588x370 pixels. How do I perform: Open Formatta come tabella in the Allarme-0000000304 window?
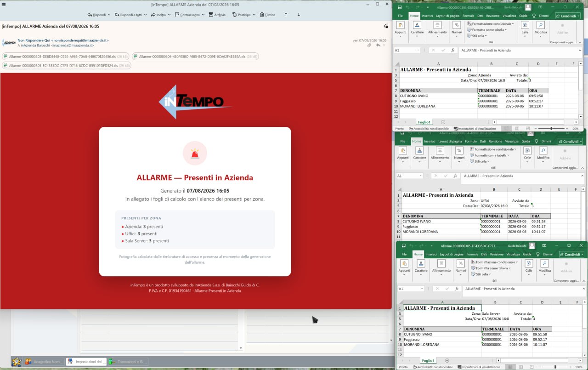(490, 155)
